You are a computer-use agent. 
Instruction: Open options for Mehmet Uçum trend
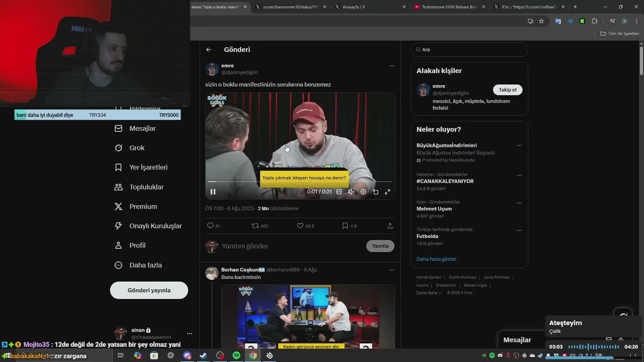click(x=519, y=203)
